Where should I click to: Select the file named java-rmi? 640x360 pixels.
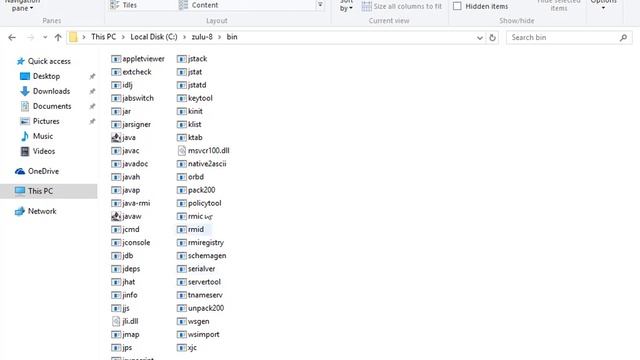(131, 203)
